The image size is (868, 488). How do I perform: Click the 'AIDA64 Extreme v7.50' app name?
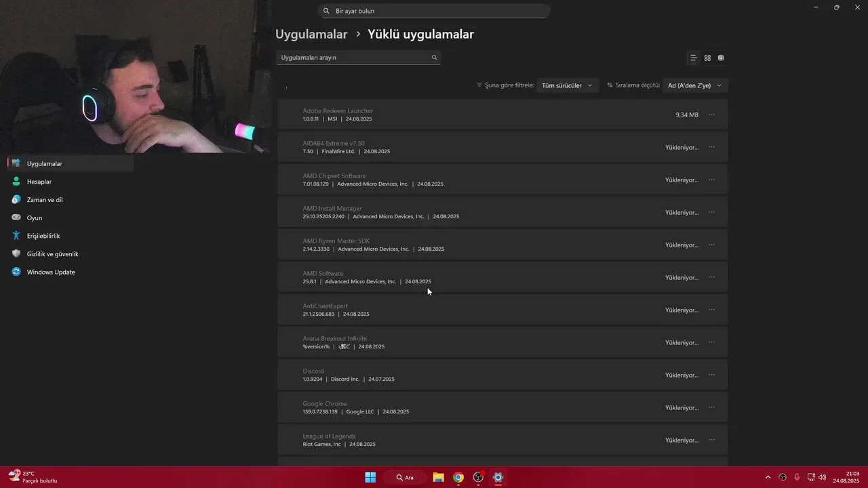(334, 143)
